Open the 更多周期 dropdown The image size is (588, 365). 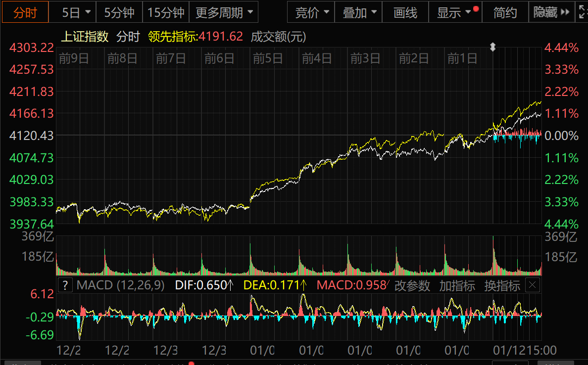pyautogui.click(x=224, y=12)
